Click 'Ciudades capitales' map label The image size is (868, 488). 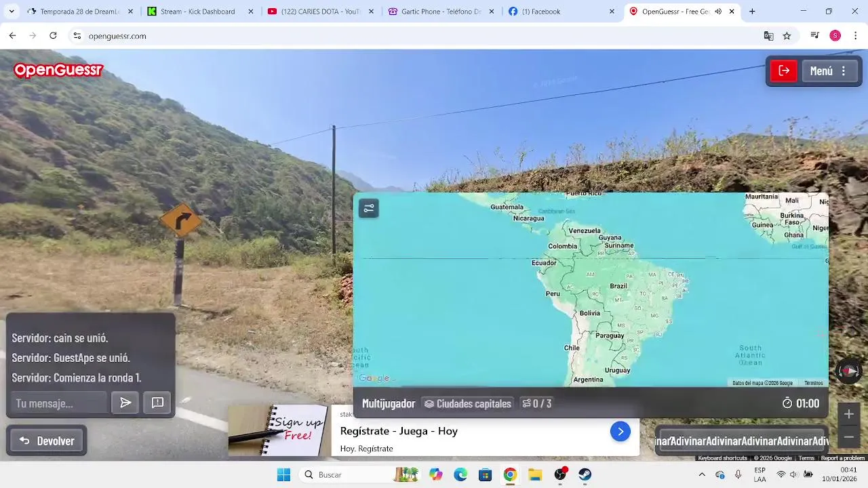[x=467, y=403]
